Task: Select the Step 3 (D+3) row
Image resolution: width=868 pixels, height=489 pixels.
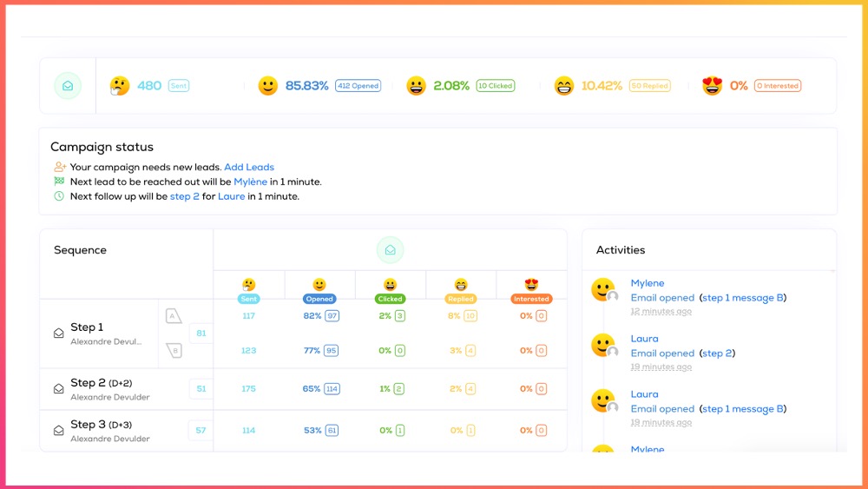Action: click(x=303, y=431)
